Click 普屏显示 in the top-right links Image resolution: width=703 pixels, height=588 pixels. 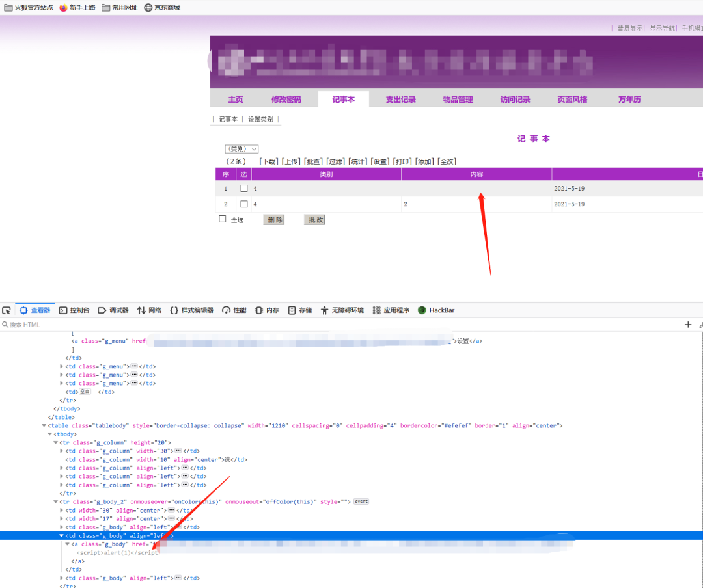click(630, 28)
